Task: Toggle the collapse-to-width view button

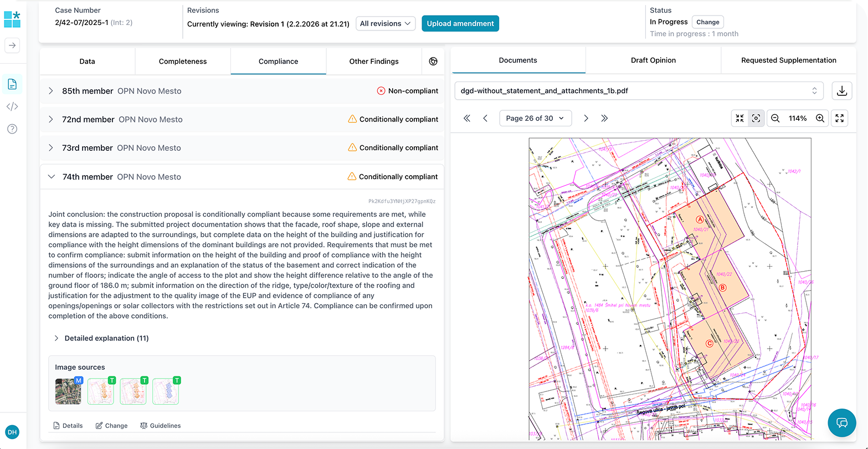Action: [x=739, y=118]
